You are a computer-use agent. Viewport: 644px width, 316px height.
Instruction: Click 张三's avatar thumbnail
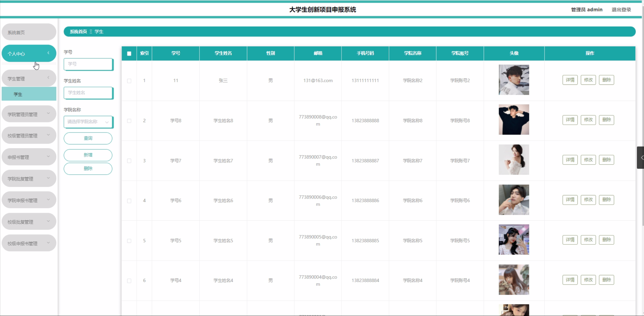click(513, 80)
